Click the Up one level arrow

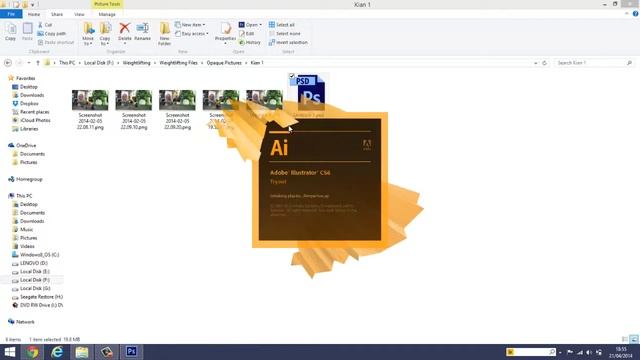[x=38, y=63]
